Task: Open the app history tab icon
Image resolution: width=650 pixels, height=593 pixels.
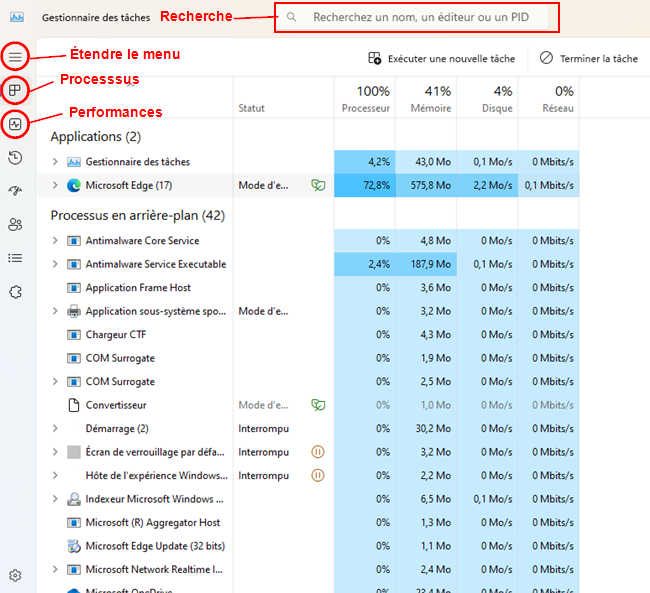Action: coord(15,158)
